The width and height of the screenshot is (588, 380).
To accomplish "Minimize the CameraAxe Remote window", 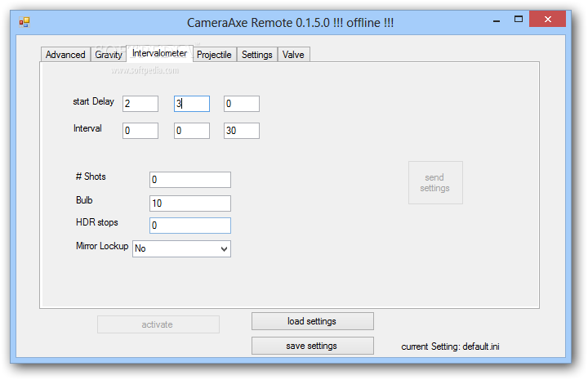I will point(497,21).
